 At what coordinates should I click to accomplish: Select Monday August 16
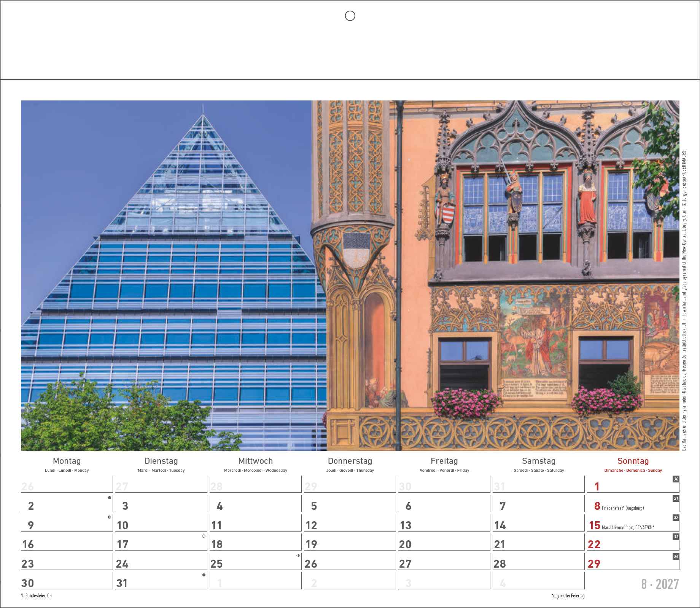click(x=28, y=544)
